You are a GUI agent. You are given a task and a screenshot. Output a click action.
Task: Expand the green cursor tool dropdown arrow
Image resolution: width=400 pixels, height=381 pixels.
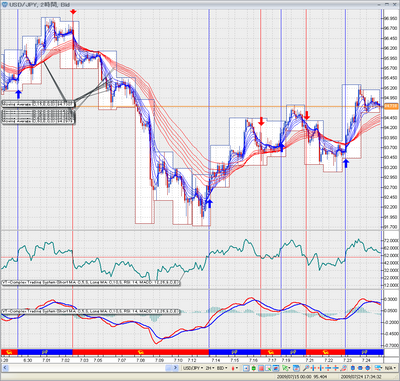(x=289, y=368)
